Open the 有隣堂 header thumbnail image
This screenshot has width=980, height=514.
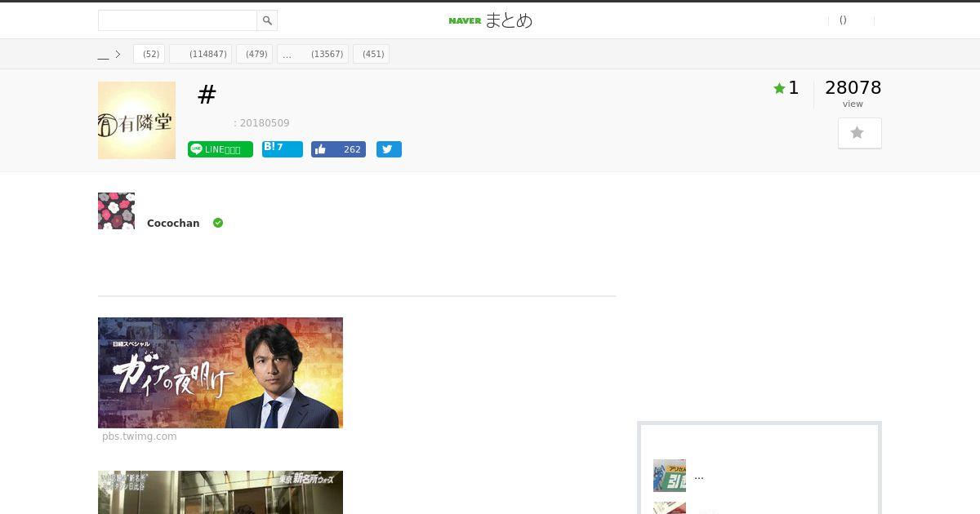pyautogui.click(x=136, y=120)
